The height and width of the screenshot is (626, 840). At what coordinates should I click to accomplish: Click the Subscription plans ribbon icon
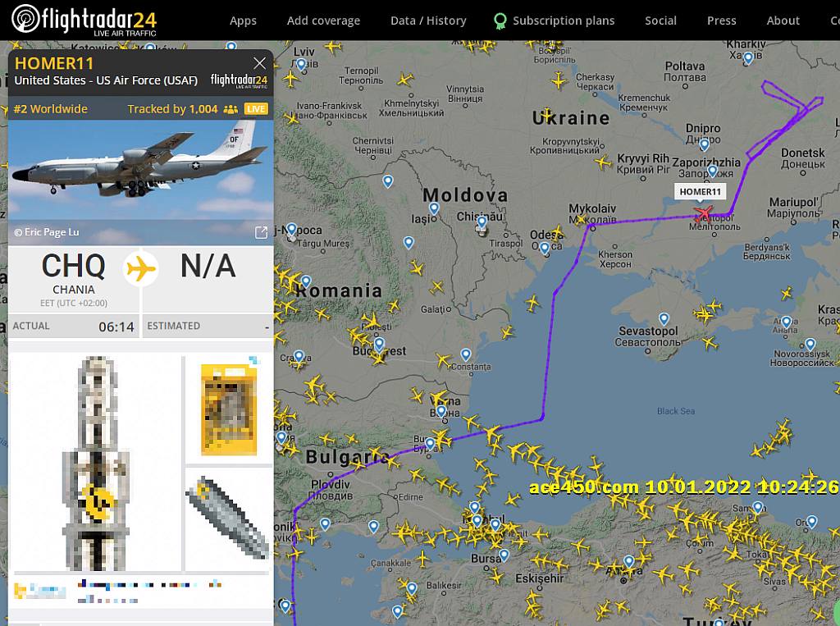pos(500,21)
